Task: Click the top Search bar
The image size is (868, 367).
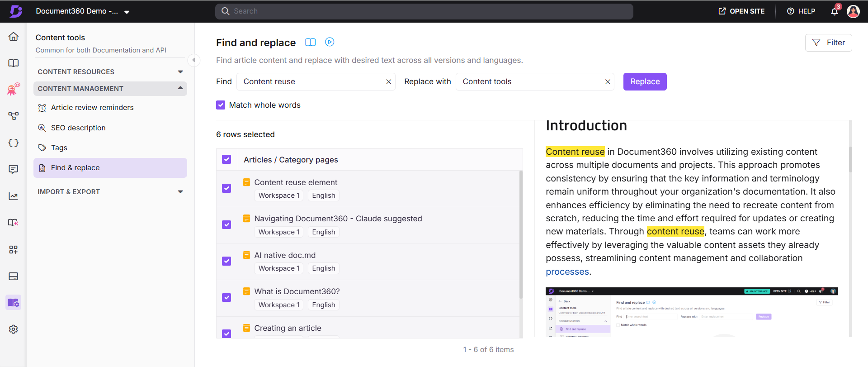Action: 424,11
